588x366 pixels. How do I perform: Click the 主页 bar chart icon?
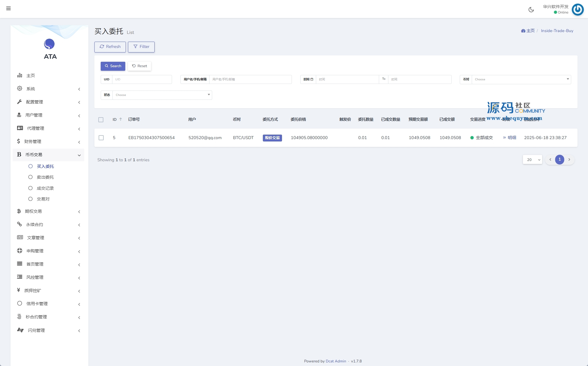coord(19,75)
